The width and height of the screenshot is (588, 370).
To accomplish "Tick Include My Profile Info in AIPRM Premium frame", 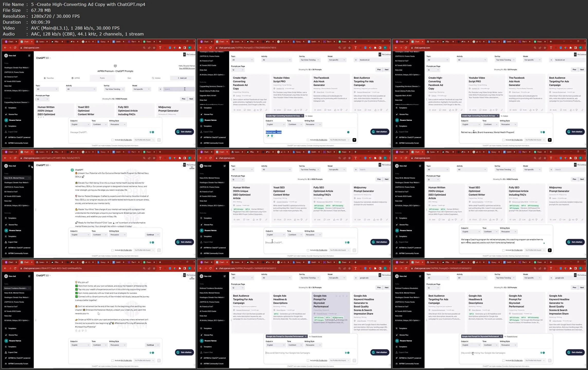I will (112, 140).
